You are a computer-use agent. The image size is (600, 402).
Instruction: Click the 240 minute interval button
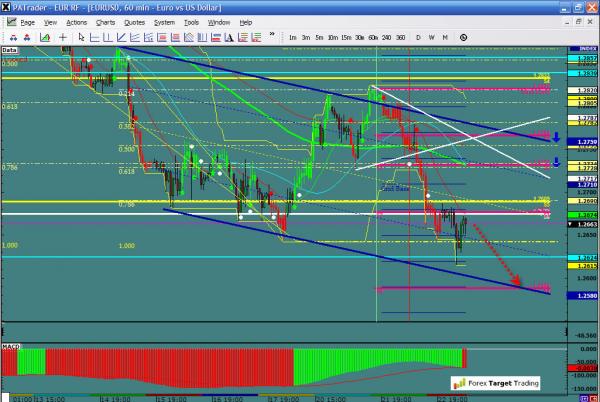pos(386,37)
